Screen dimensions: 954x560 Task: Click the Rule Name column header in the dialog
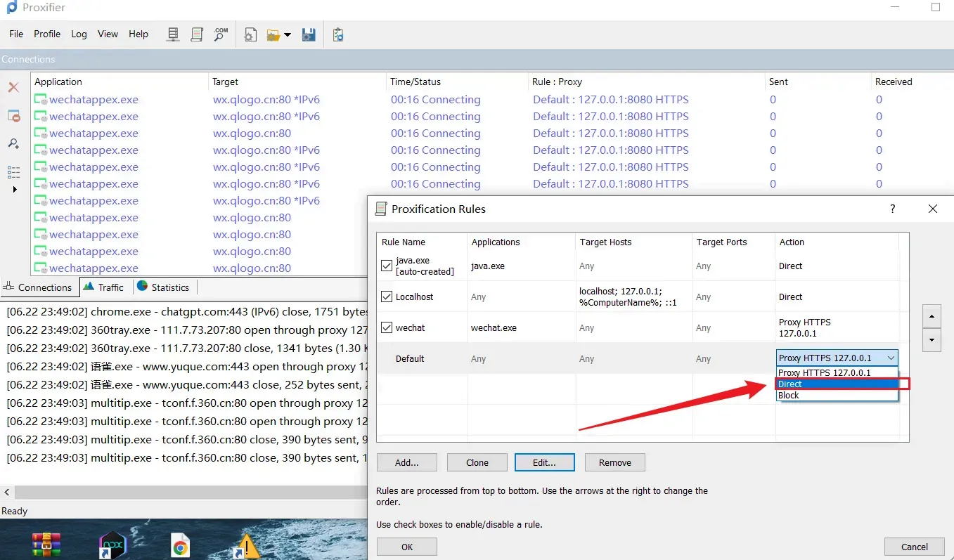(x=422, y=242)
